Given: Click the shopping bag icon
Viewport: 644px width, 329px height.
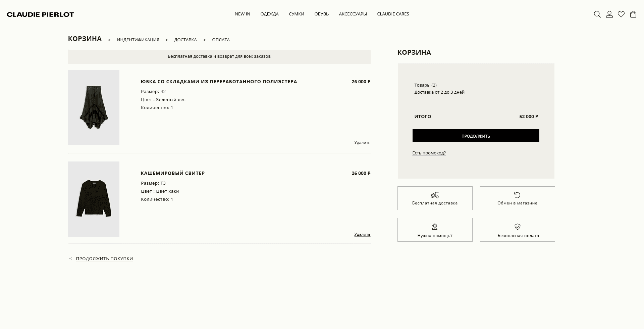Looking at the screenshot, I should tap(633, 14).
